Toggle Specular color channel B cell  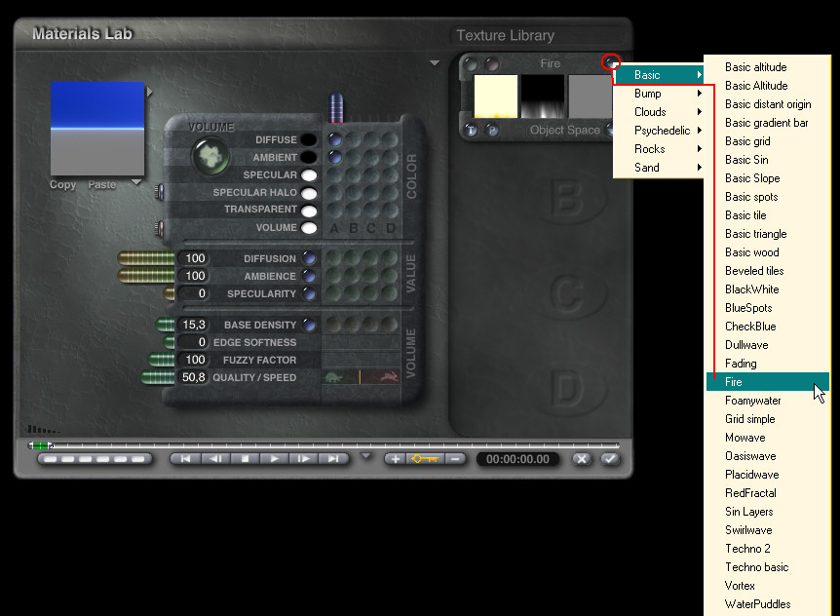(x=354, y=175)
